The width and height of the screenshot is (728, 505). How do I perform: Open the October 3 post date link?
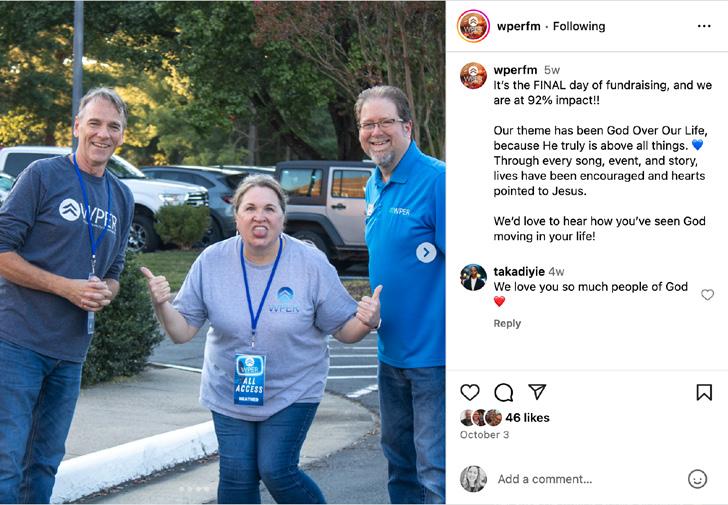(x=484, y=435)
